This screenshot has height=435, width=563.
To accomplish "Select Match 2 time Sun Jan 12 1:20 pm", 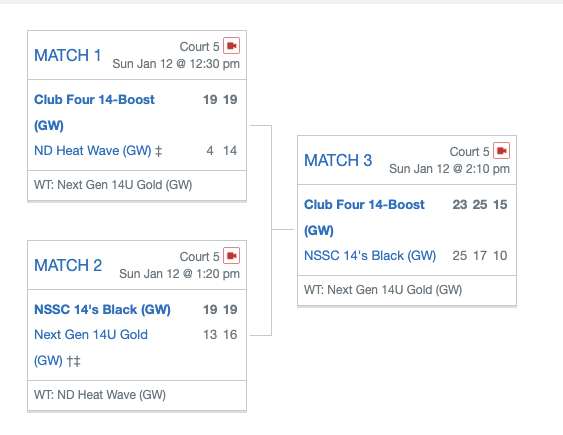I will click(180, 274).
